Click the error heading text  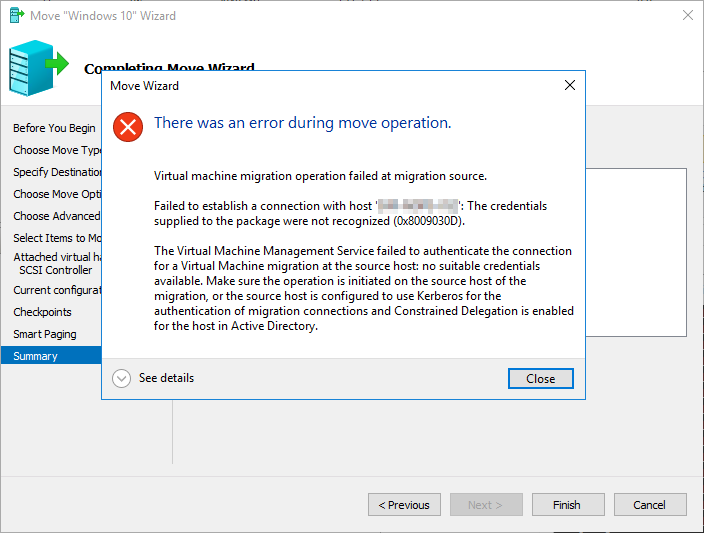(303, 123)
